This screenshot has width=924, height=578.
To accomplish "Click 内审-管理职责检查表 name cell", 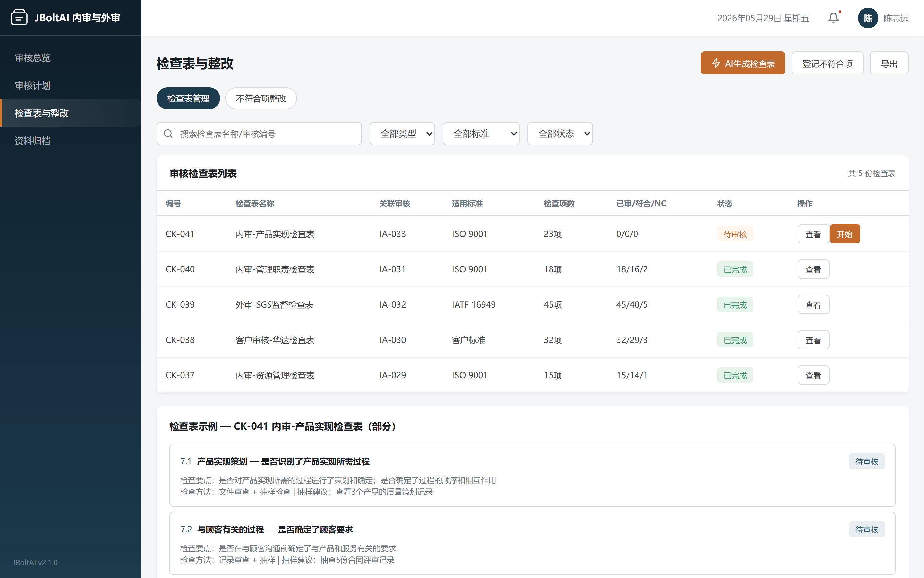I will [275, 269].
